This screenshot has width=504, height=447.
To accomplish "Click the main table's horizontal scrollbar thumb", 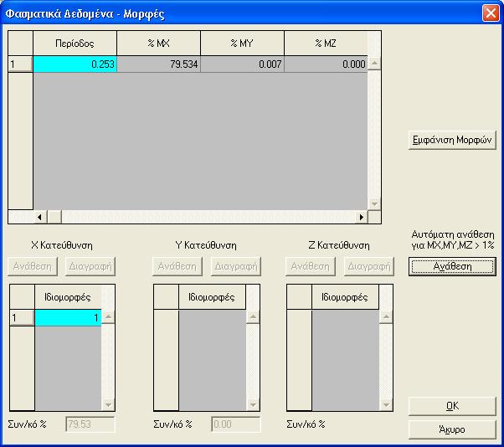I will coord(54,218).
